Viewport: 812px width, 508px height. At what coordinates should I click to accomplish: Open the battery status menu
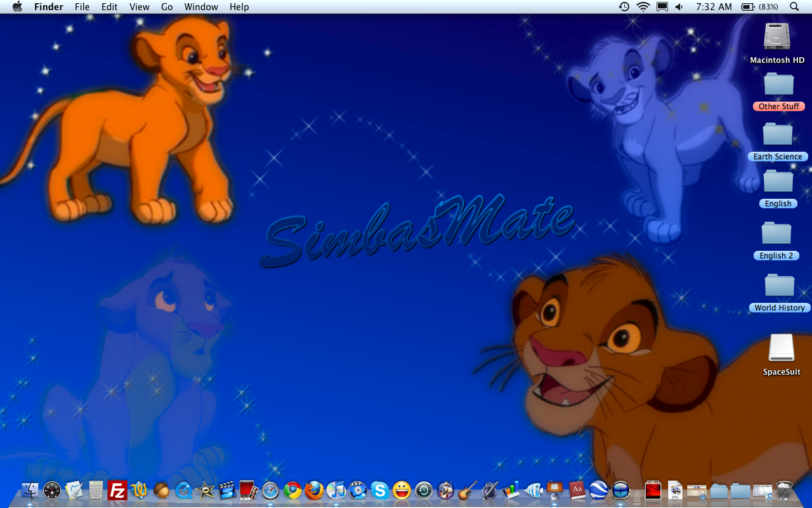point(759,7)
